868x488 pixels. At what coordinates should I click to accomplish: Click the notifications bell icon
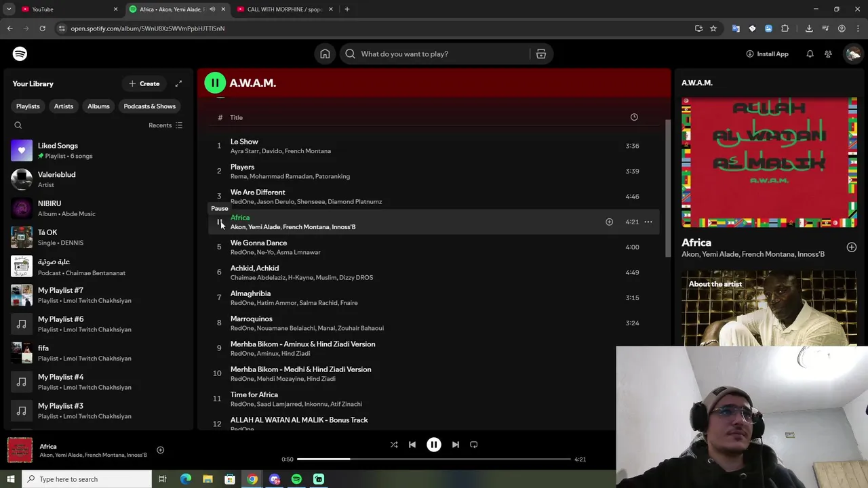(x=810, y=54)
